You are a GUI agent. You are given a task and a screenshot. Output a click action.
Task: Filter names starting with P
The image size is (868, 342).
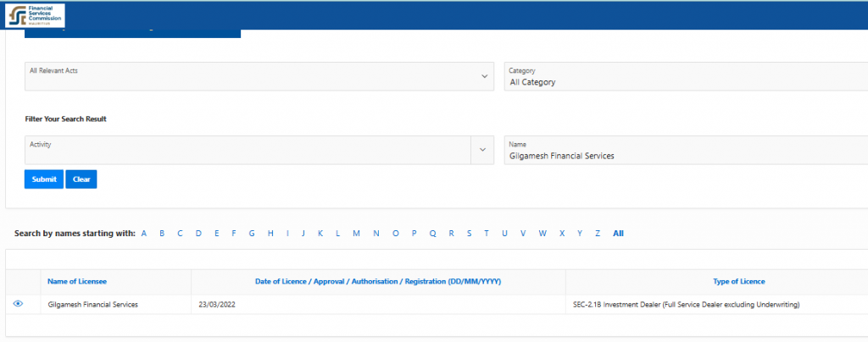pyautogui.click(x=414, y=233)
